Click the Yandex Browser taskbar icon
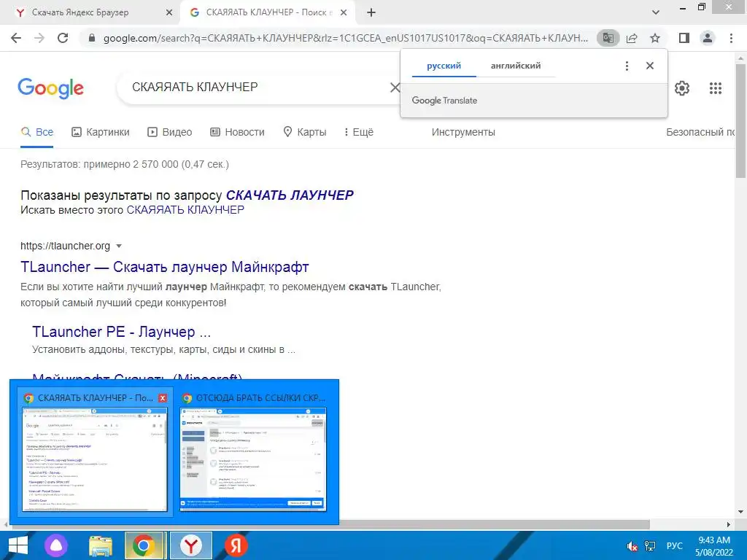The height and width of the screenshot is (560, 747). point(191,545)
